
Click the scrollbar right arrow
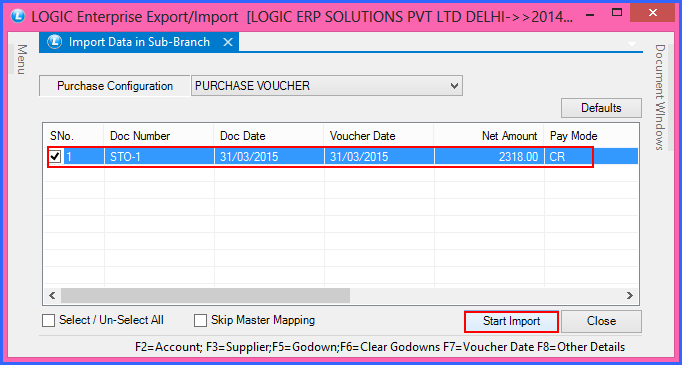click(x=629, y=295)
